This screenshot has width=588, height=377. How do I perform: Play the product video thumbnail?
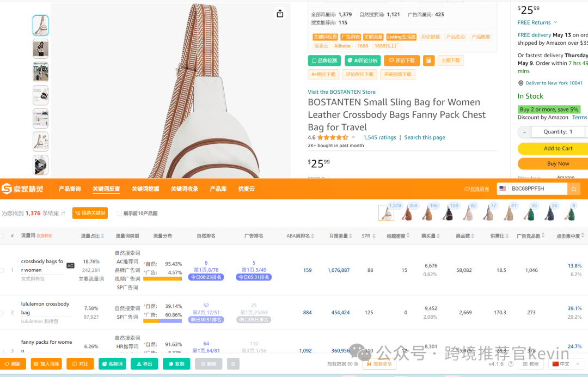40,165
